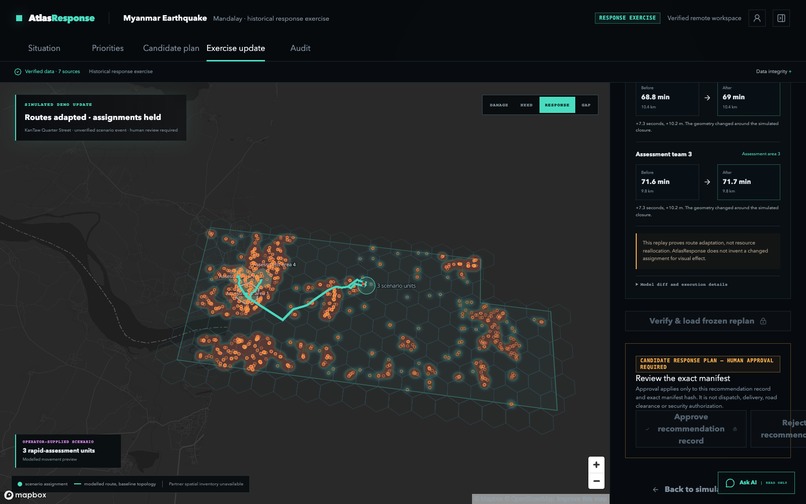
Task: Click the 3 scenario units map marker
Action: [x=366, y=285]
